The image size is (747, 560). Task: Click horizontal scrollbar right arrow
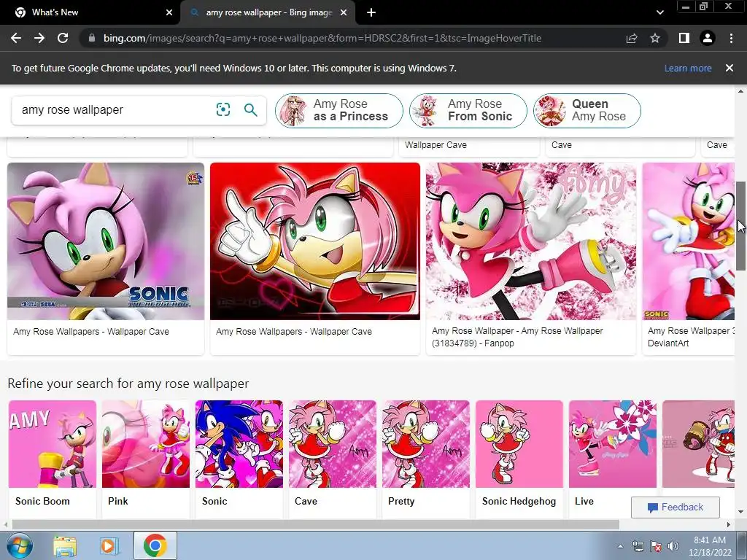[729, 524]
